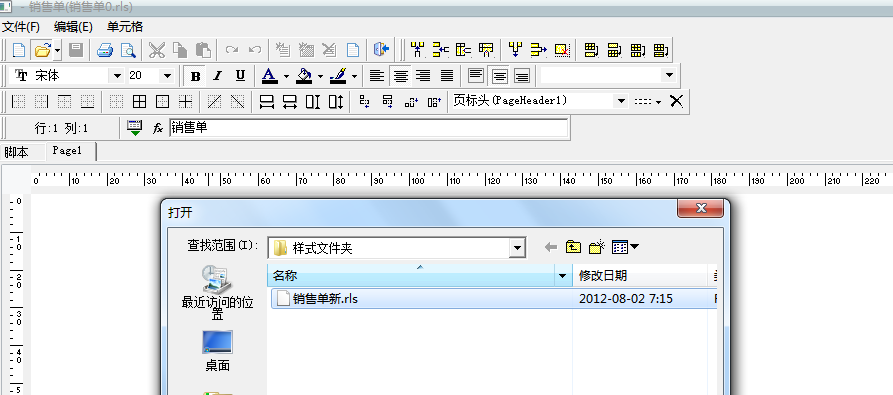893x395 pixels.
Task: Expand the fill color dropdown arrow
Action: click(321, 76)
